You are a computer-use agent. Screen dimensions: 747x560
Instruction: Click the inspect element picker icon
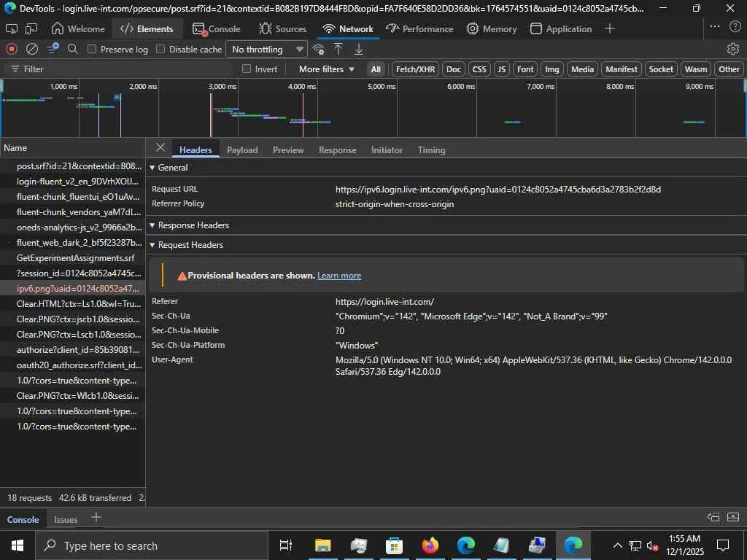tap(12, 29)
